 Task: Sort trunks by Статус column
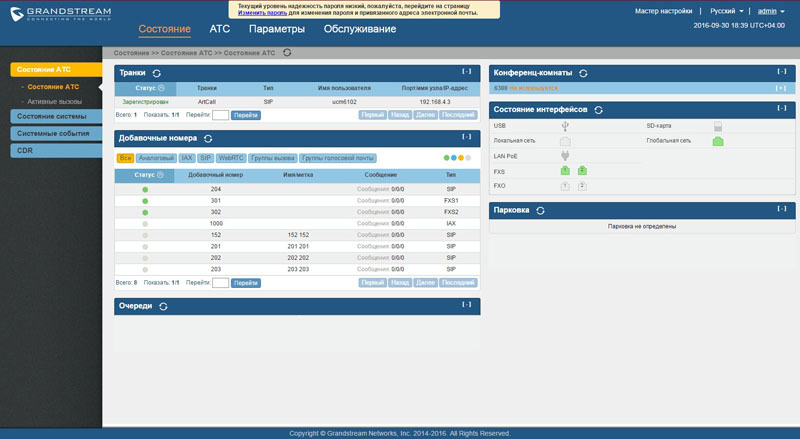(146, 88)
